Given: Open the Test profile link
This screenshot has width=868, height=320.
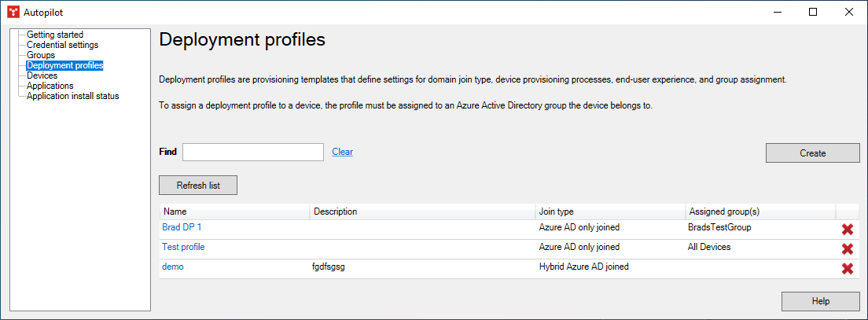Looking at the screenshot, I should 183,247.
